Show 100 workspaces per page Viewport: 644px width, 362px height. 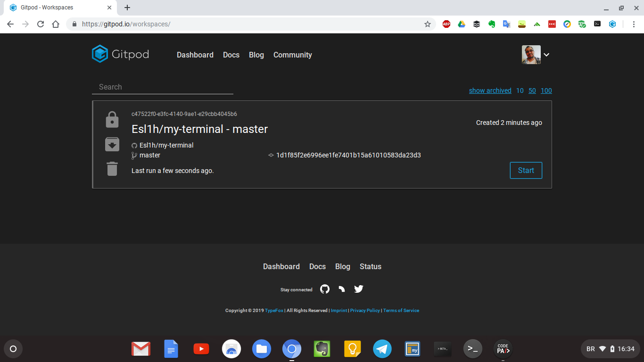click(546, 90)
